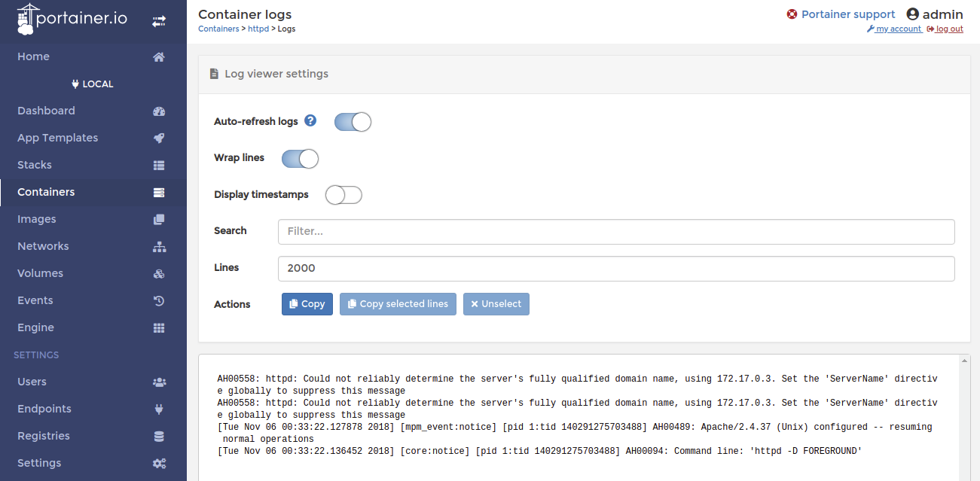Screen dimensions: 980x481
Task: Click the sidebar collapse arrows icon
Action: tap(158, 22)
